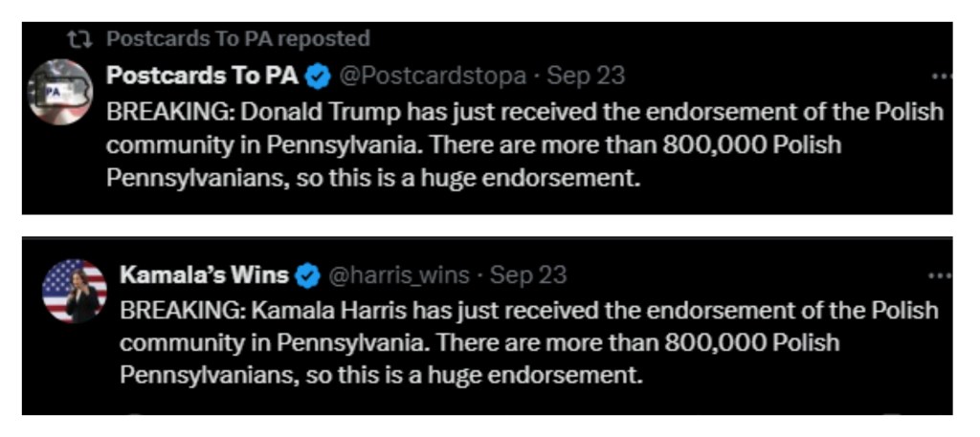
Task: Open the Postcards To PA display name
Action: coord(202,75)
